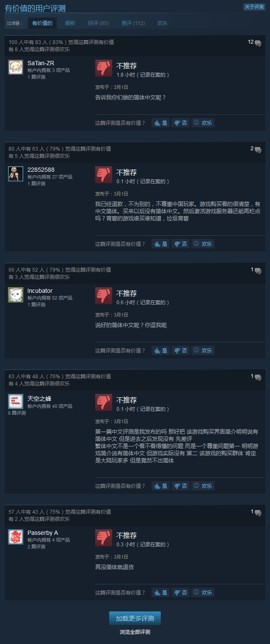Viewport: 270px width, 644px height.
Task: Click the 关于评测 link at top right
Action: (254, 7)
